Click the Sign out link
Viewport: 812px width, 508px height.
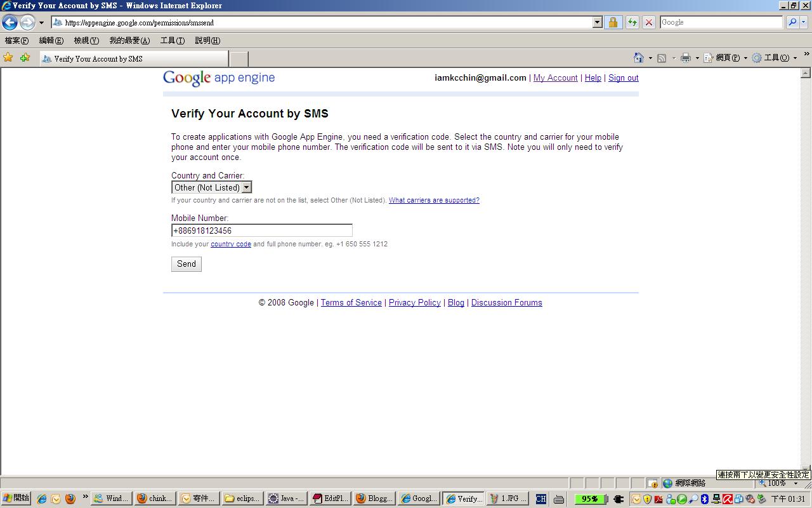[x=623, y=78]
